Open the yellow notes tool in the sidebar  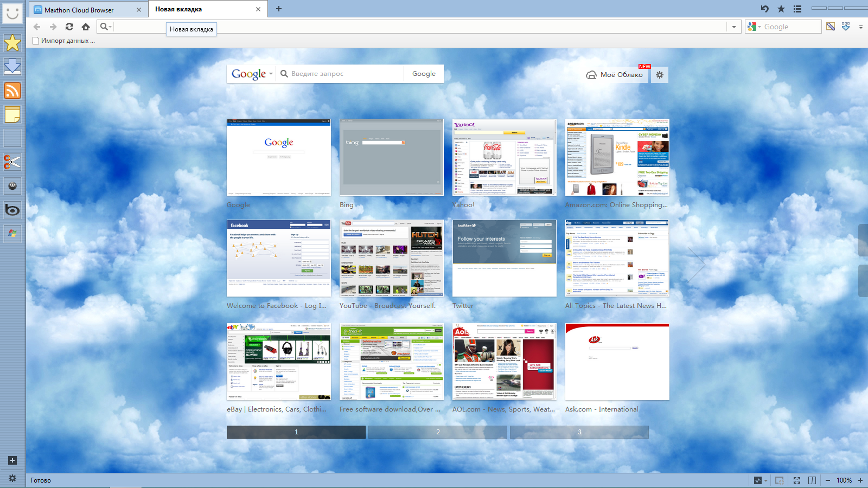coord(12,114)
